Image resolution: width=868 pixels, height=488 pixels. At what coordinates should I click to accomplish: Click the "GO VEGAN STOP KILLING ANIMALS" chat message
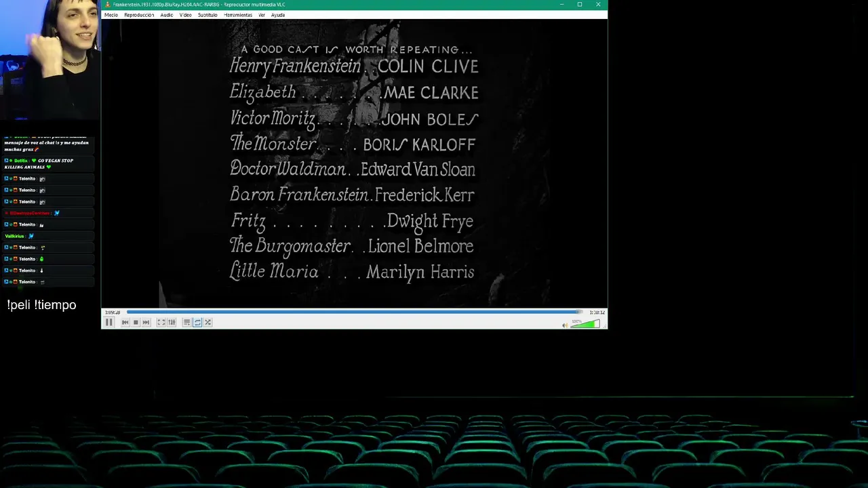click(49, 164)
